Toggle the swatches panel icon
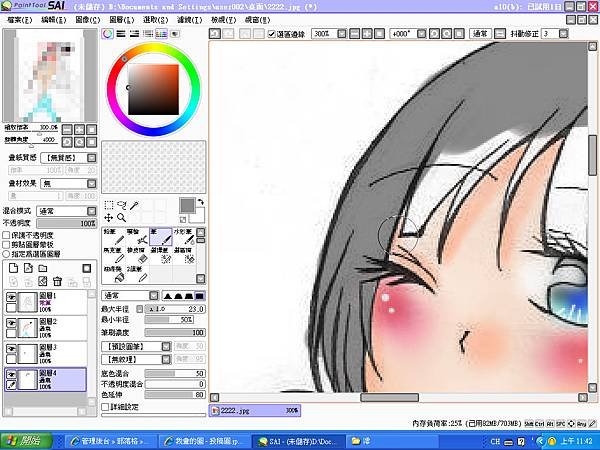 coord(161,34)
